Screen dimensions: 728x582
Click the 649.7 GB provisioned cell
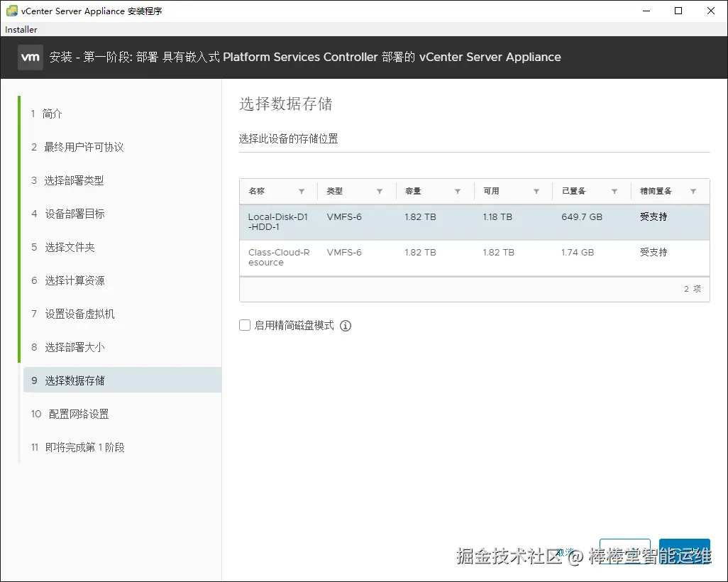[582, 217]
